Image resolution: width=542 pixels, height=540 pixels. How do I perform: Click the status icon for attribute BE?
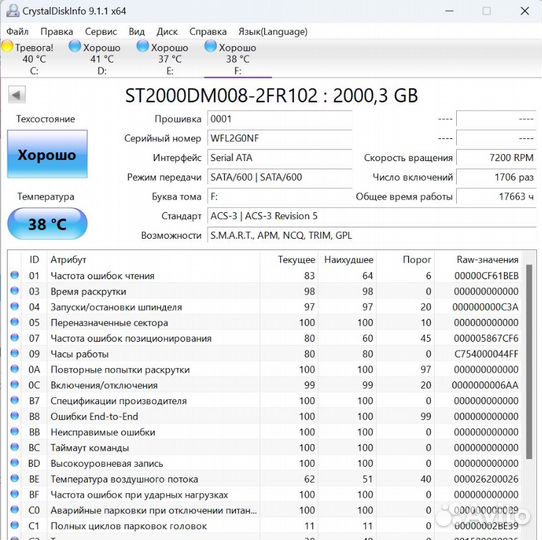15,478
